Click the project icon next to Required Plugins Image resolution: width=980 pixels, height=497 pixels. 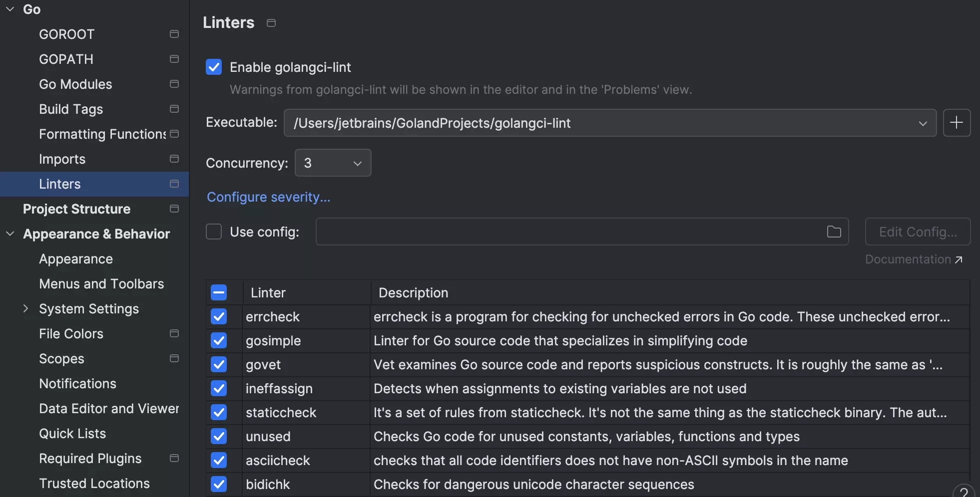coord(174,458)
